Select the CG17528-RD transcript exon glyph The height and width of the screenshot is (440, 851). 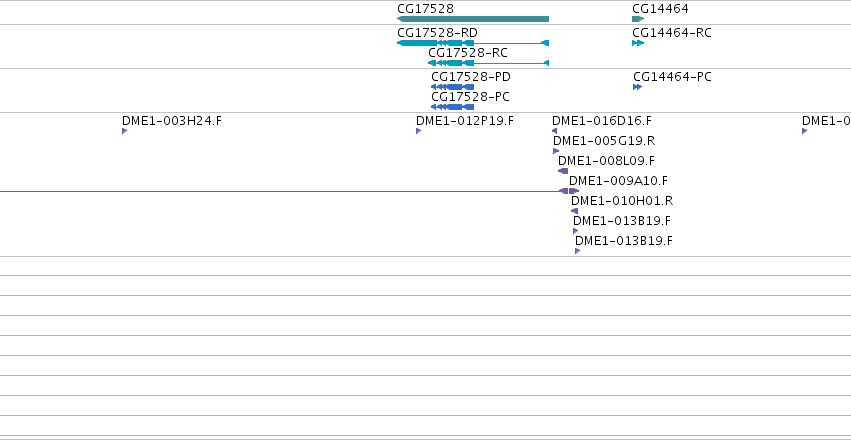pos(473,43)
